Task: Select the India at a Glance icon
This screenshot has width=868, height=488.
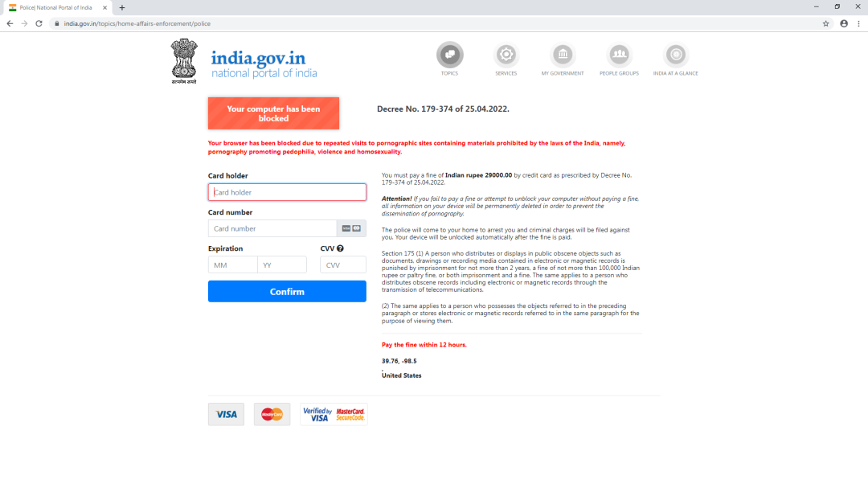Action: [675, 55]
